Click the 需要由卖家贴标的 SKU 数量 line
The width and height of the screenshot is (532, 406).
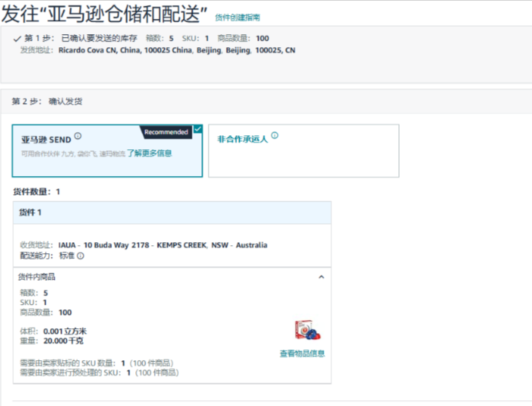[x=97, y=363]
